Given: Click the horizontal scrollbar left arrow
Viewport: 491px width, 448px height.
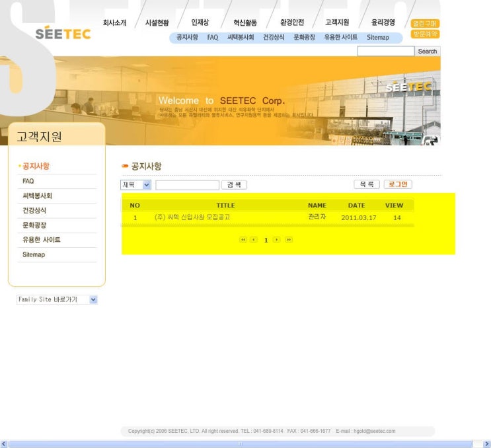Looking at the screenshot, I should tap(3, 444).
